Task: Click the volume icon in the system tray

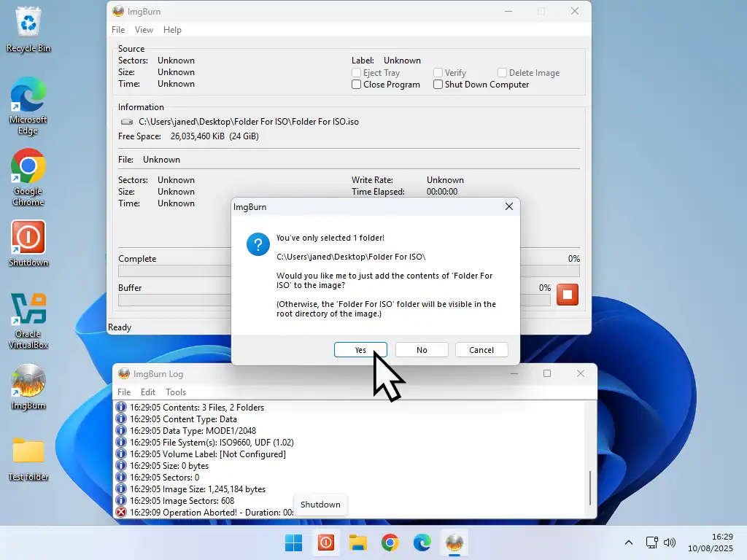Action: [x=670, y=542]
